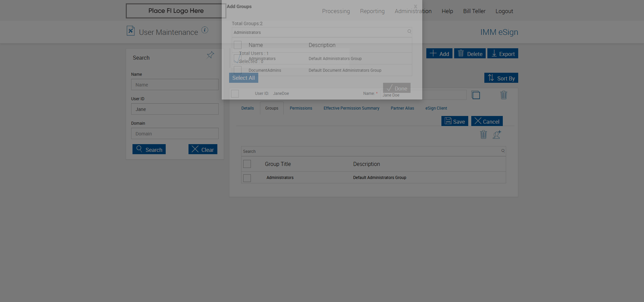Image resolution: width=644 pixels, height=302 pixels.
Task: Edit the Name field showing Jane Doe
Action: (x=423, y=95)
